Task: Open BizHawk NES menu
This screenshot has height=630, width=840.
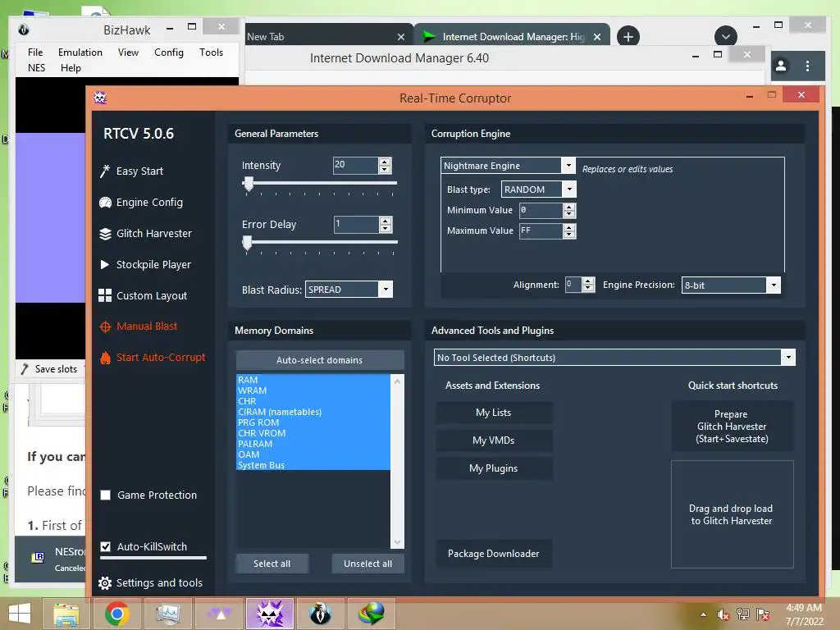Action: [36, 67]
